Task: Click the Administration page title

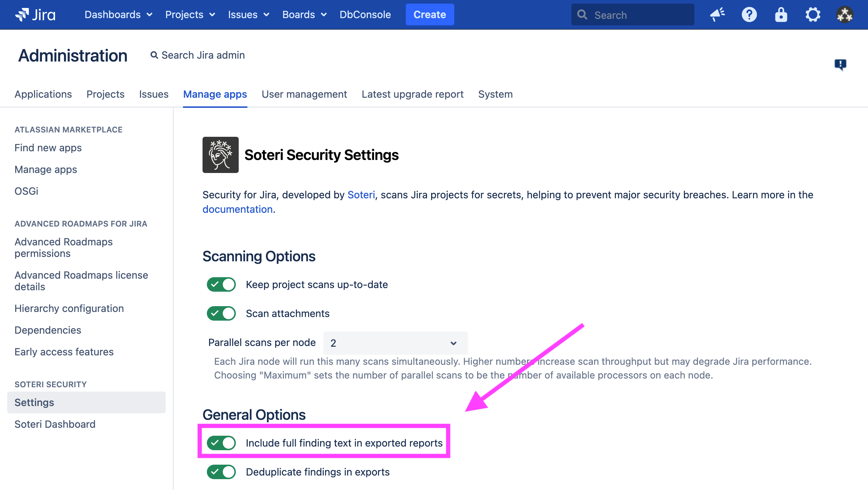Action: pyautogui.click(x=73, y=55)
